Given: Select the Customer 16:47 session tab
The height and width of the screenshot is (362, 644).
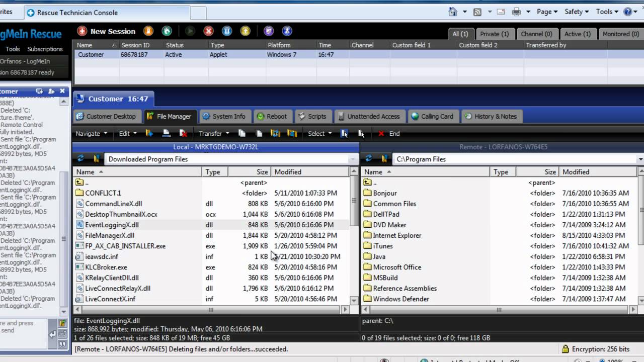Looking at the screenshot, I should 113,99.
